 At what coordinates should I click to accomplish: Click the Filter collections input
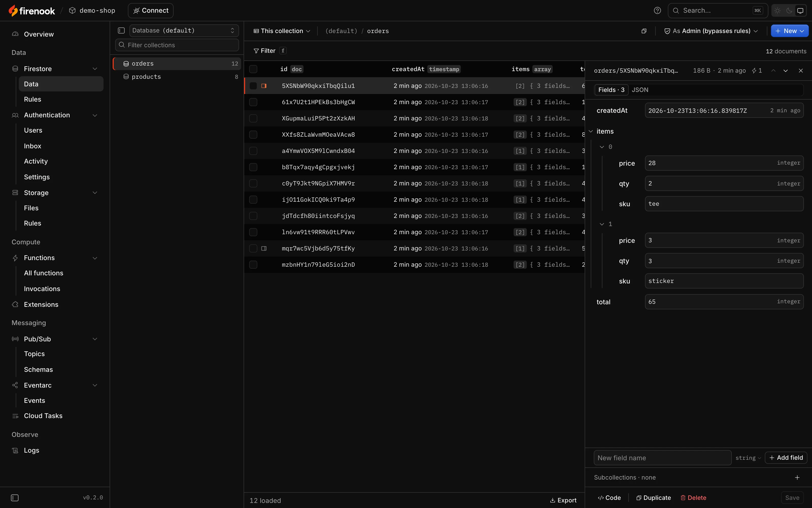177,45
